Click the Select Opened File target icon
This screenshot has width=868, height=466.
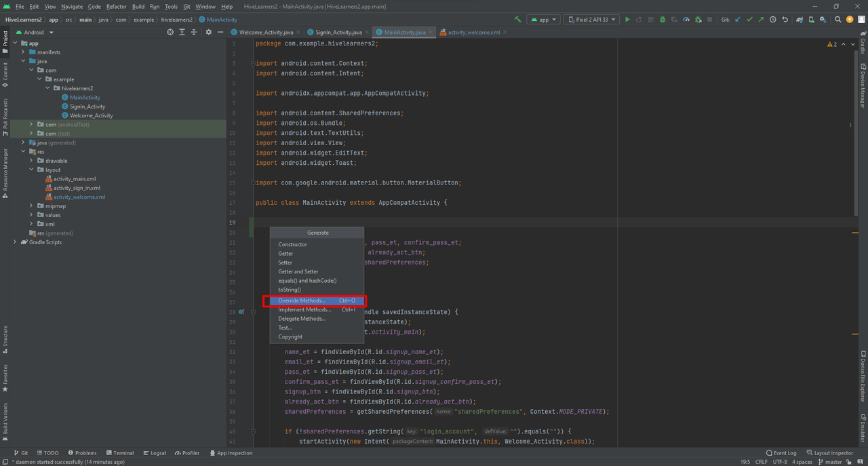pyautogui.click(x=170, y=32)
